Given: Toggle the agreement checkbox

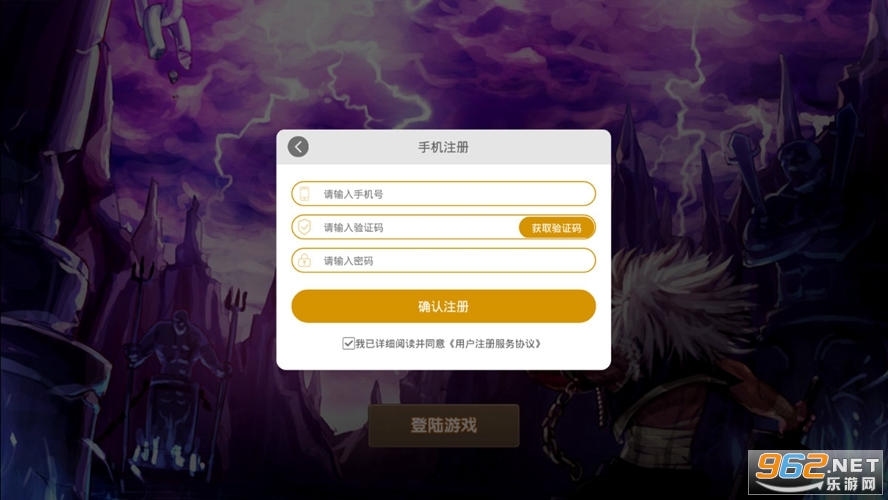Looking at the screenshot, I should coord(348,344).
